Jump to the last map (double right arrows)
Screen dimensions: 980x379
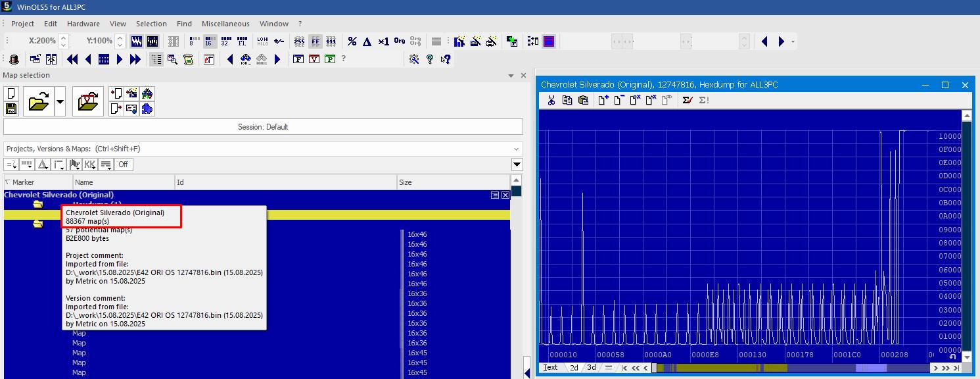coord(135,59)
